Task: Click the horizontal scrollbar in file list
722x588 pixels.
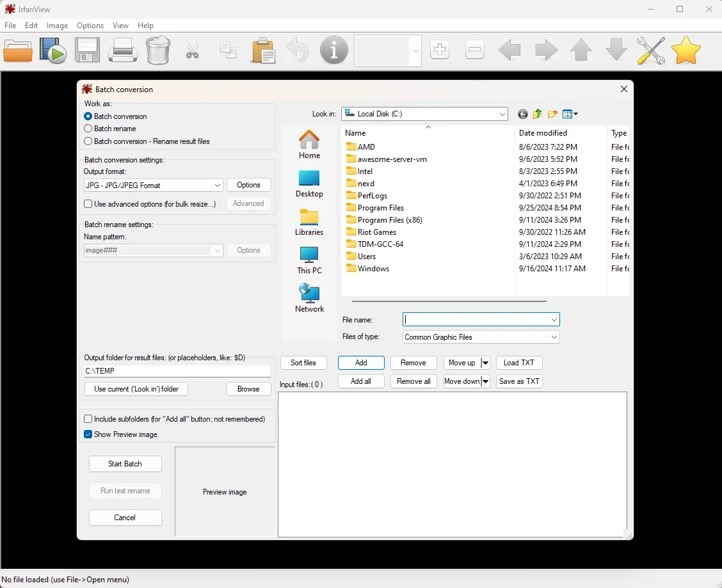Action: (x=449, y=301)
